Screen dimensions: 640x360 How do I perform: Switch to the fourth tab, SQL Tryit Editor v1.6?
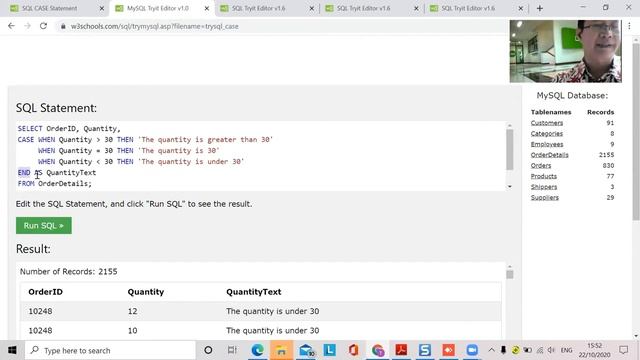click(x=364, y=8)
